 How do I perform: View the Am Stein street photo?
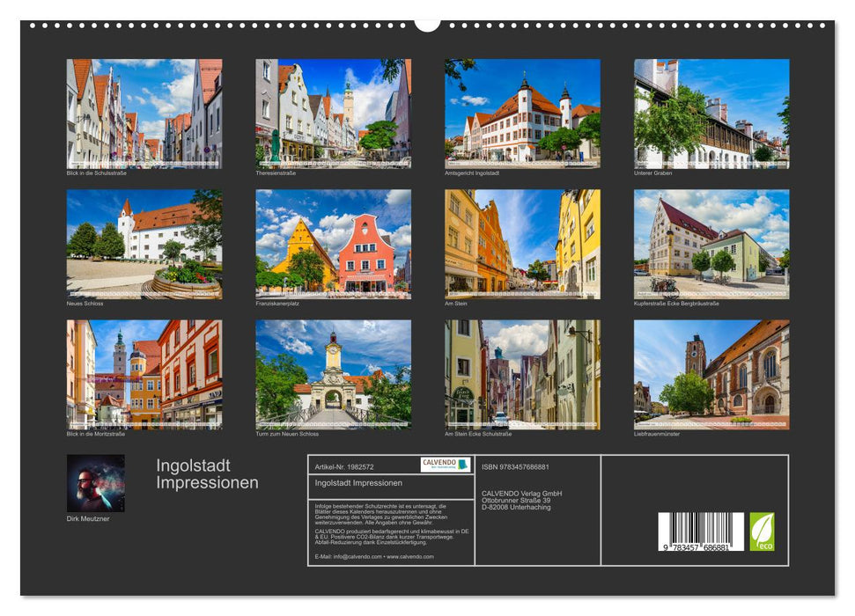tap(524, 243)
